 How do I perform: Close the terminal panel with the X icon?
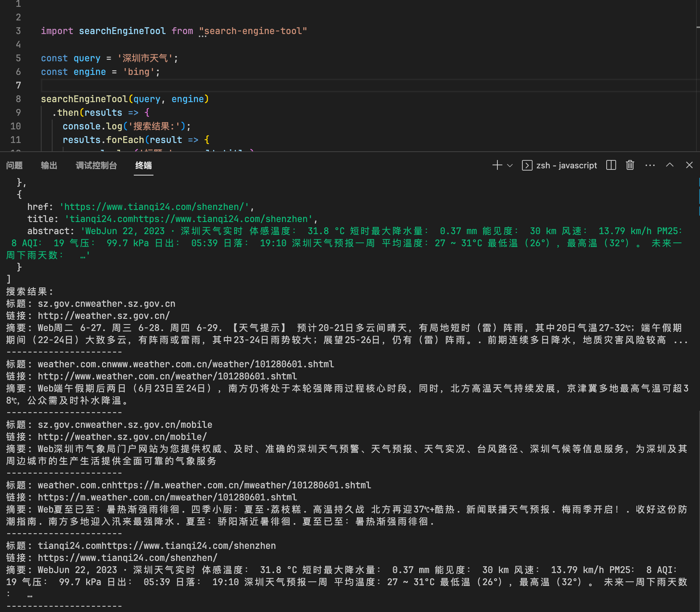coord(689,165)
